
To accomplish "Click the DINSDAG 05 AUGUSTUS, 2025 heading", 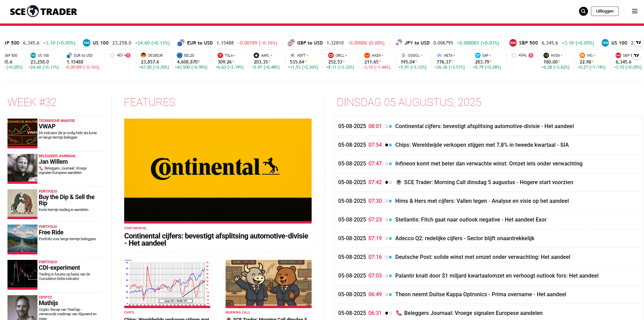I will pyautogui.click(x=409, y=102).
